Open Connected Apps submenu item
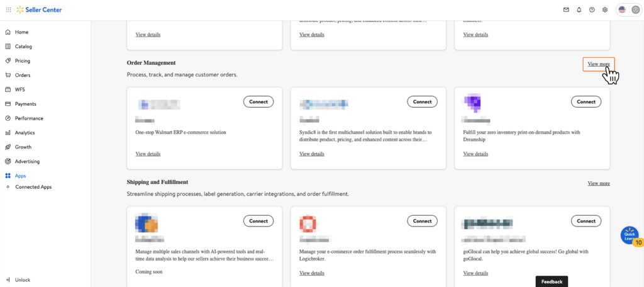644x287 pixels. pos(33,187)
